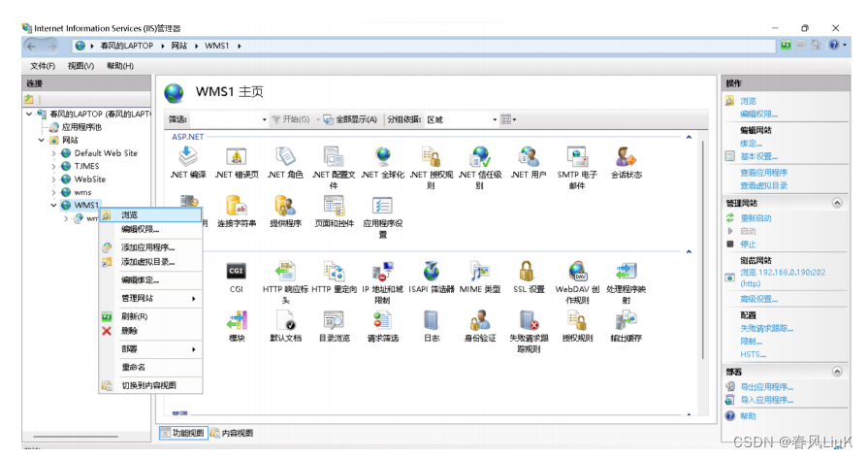Open the 分组依据 区域 dropdown
Image resolution: width=868 pixels, height=458 pixels.
[461, 119]
